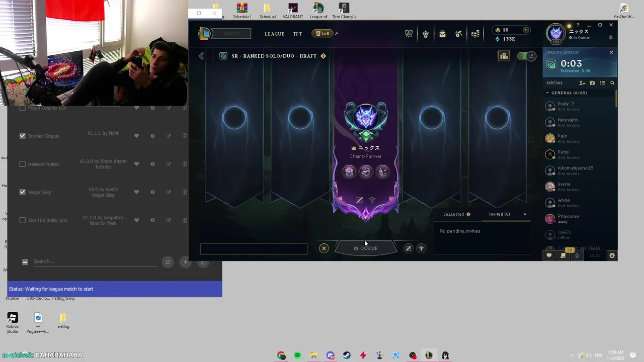Screen dimensions: 644x362
Task: Open the leaderboard podium icon in lobby
Action: (504, 56)
